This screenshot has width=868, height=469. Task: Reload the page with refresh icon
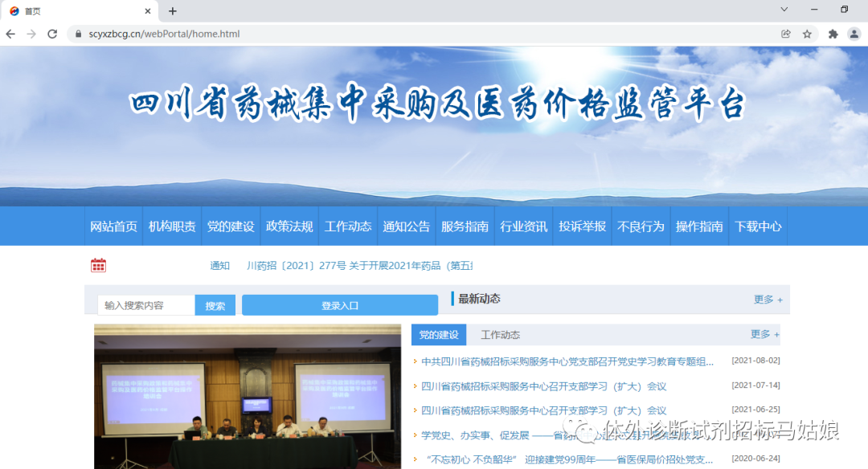[52, 34]
